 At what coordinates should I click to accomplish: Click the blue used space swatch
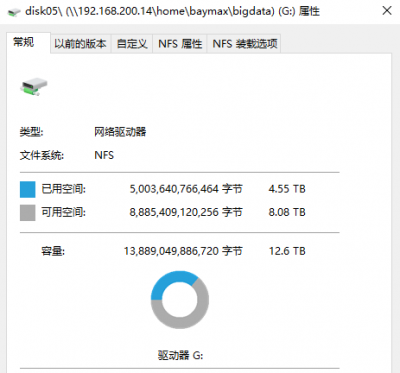28,189
